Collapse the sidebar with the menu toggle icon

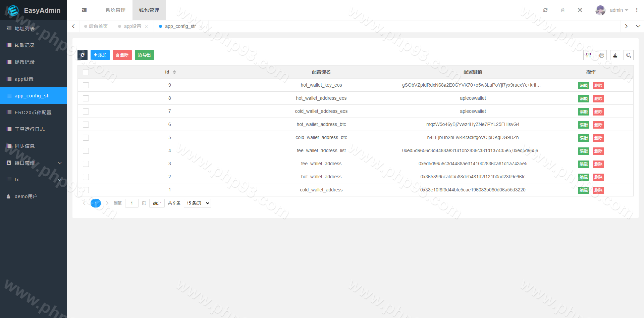84,10
